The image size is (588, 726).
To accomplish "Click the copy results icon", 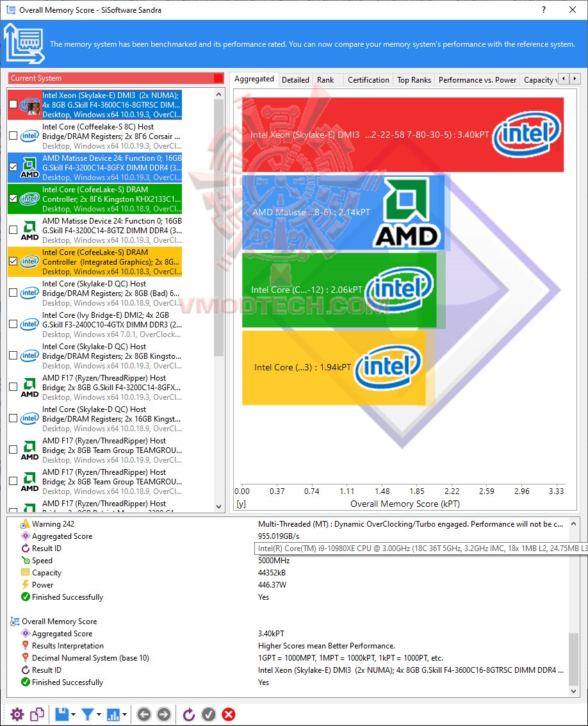I will [37, 714].
